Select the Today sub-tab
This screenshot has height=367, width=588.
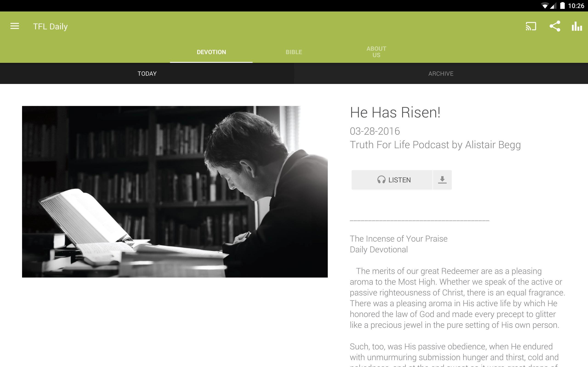click(147, 74)
